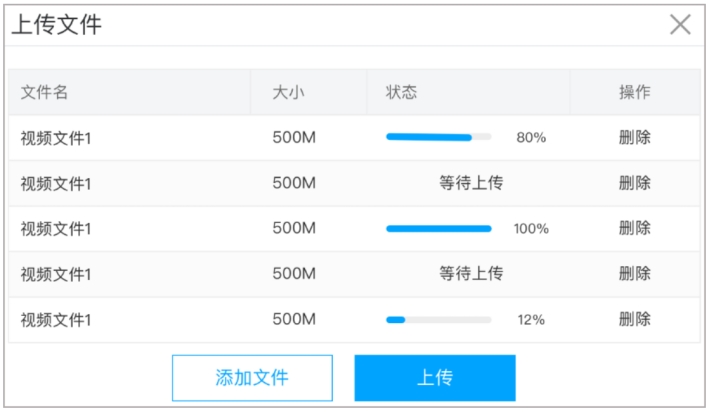This screenshot has width=709, height=412.
Task: Delete the file at 100% progress
Action: pyautogui.click(x=634, y=228)
